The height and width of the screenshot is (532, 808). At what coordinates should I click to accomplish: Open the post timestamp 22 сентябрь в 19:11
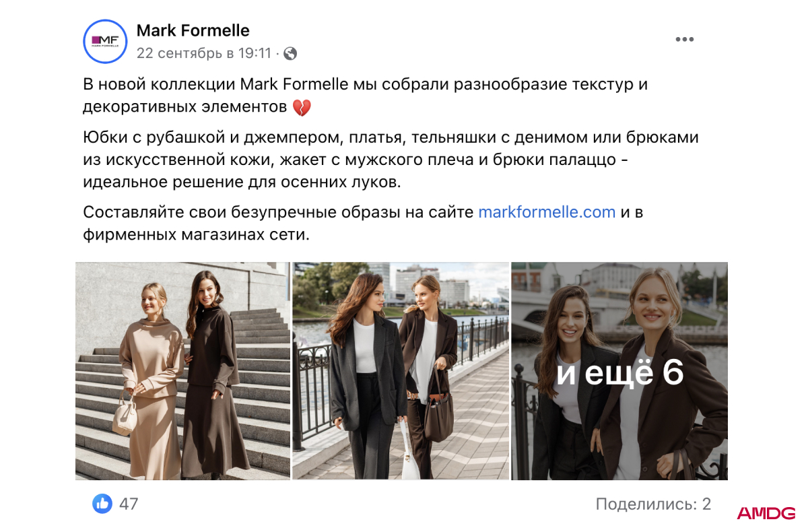(x=204, y=53)
